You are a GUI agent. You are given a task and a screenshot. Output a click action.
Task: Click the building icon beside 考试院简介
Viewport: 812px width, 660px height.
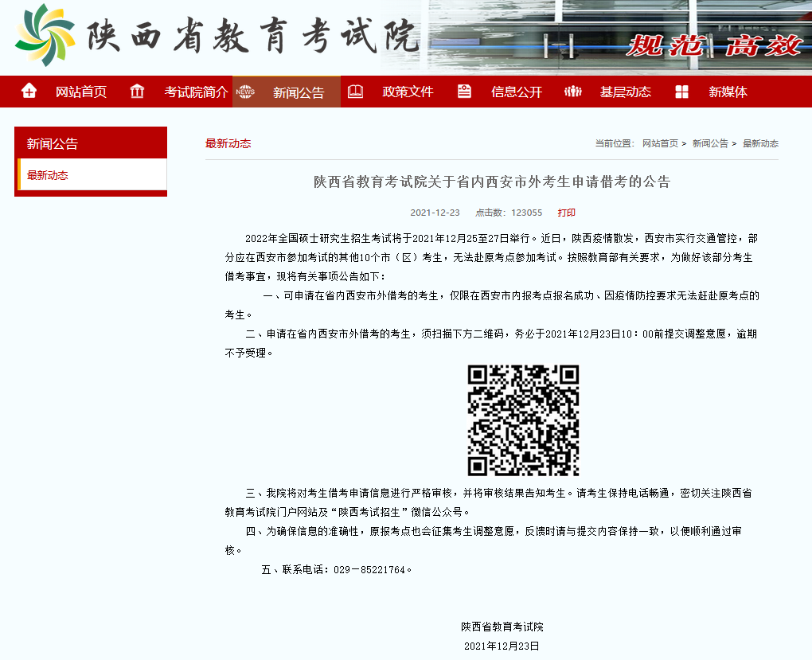tap(136, 91)
